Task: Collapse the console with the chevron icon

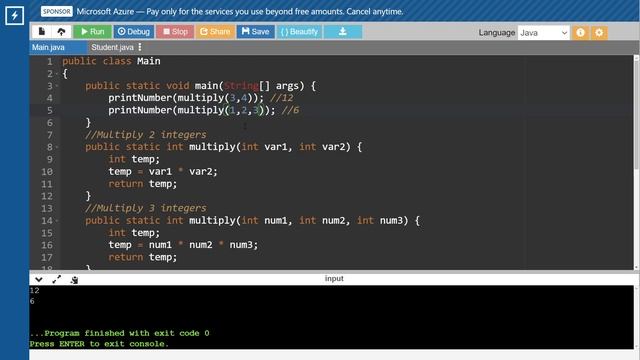Action: click(39, 280)
